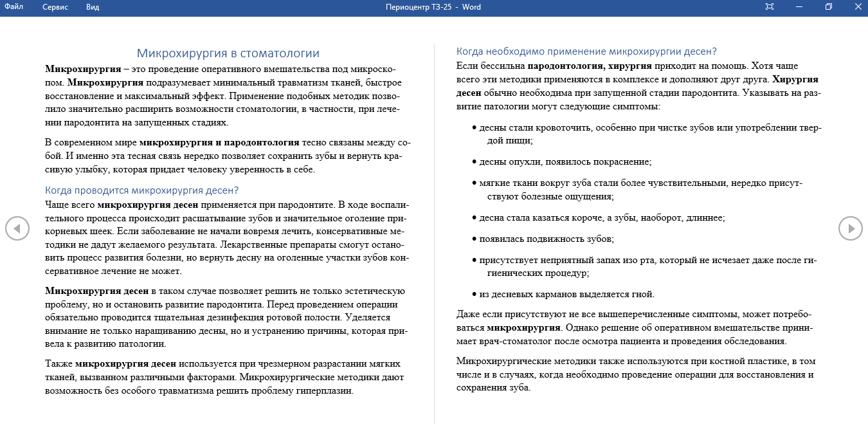Viewport: 868px width, 431px height.
Task: Click heading 'Когда проводится микрохирургия десен?'
Action: 142,190
